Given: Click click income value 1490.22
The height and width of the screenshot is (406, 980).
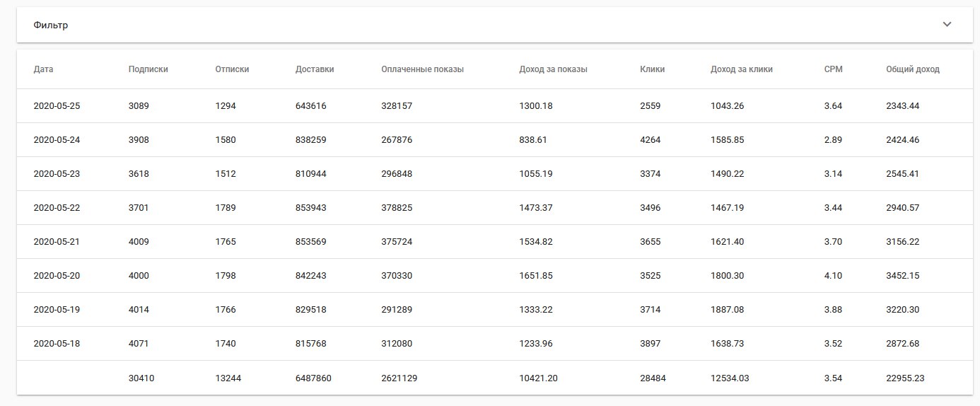Looking at the screenshot, I should [x=727, y=174].
